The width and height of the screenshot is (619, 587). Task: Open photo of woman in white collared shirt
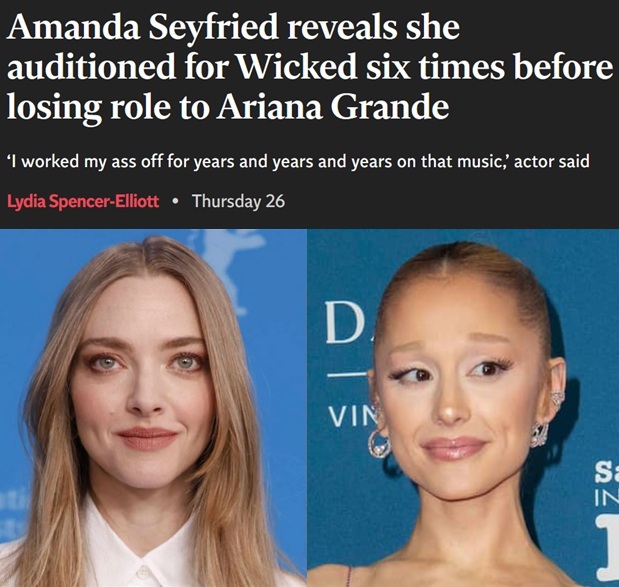point(154,408)
